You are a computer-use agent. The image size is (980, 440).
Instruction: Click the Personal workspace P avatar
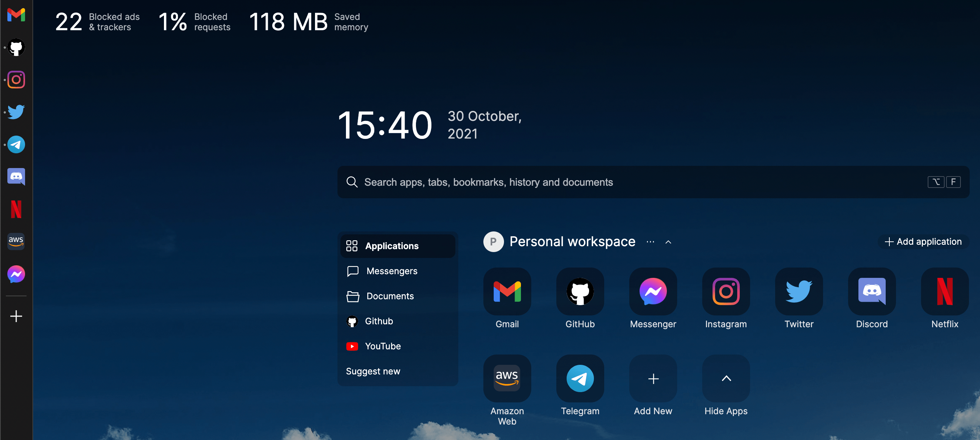(x=493, y=242)
